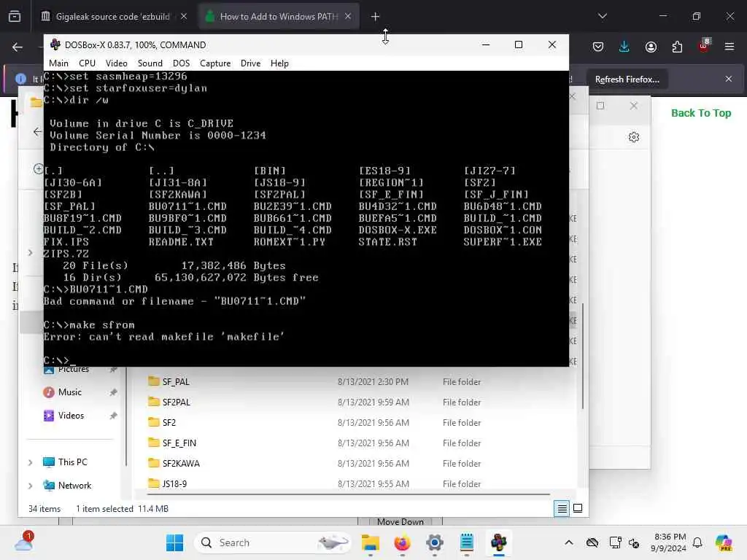Select Pictures in Explorer sidebar
747x560 pixels.
click(74, 370)
